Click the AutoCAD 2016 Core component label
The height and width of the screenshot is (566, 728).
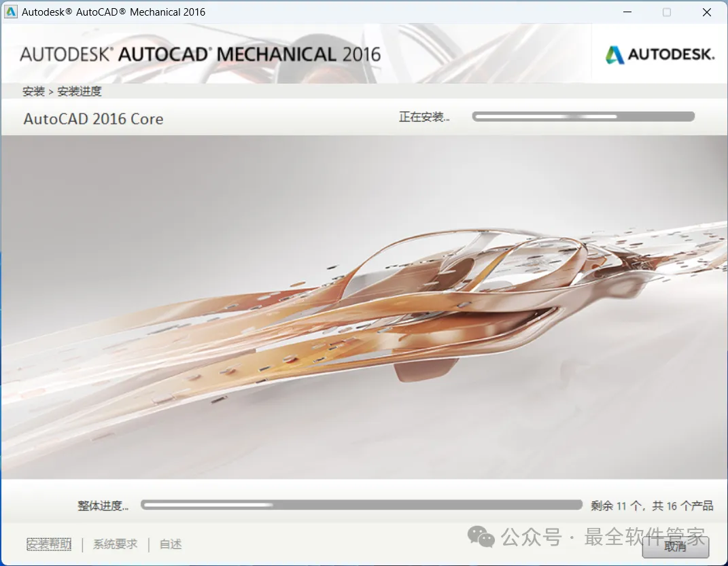tap(93, 119)
